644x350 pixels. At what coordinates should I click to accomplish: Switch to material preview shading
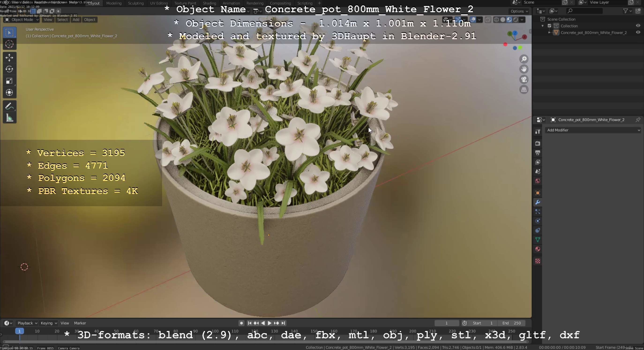pos(509,19)
